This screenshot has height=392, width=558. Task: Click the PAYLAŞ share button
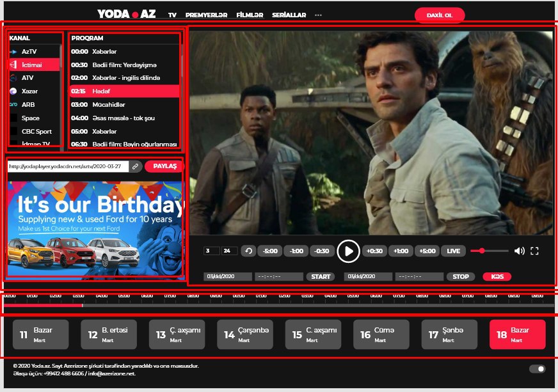tap(164, 166)
